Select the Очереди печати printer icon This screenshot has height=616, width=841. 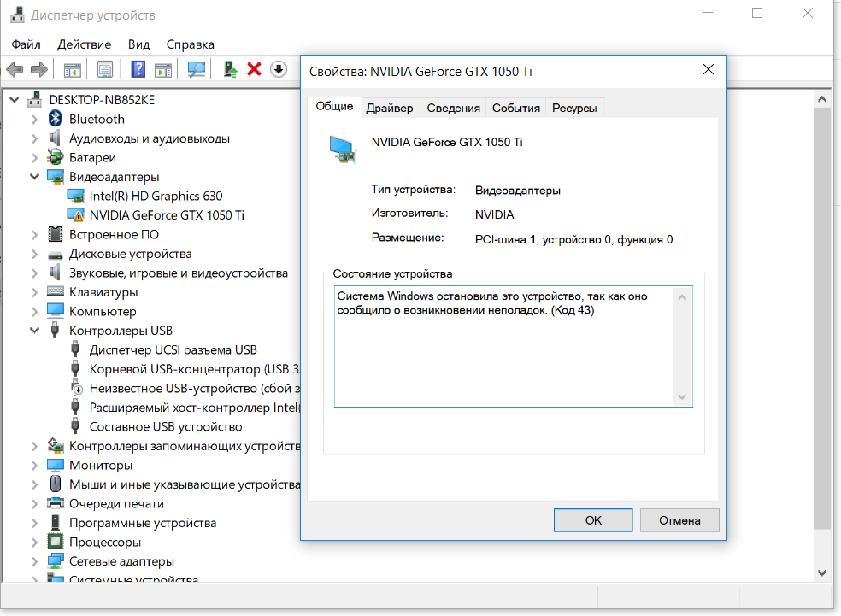pos(56,503)
